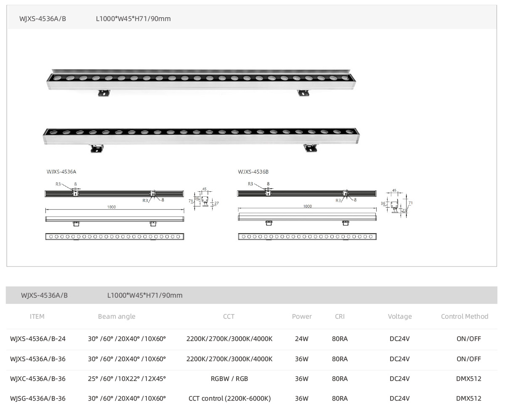
Task: Click DMX512 in the WJSG-4536A/B-36 row
Action: [x=468, y=398]
